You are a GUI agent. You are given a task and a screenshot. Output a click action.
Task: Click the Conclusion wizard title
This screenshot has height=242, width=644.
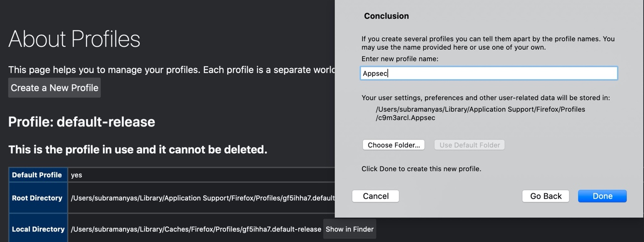click(x=386, y=16)
